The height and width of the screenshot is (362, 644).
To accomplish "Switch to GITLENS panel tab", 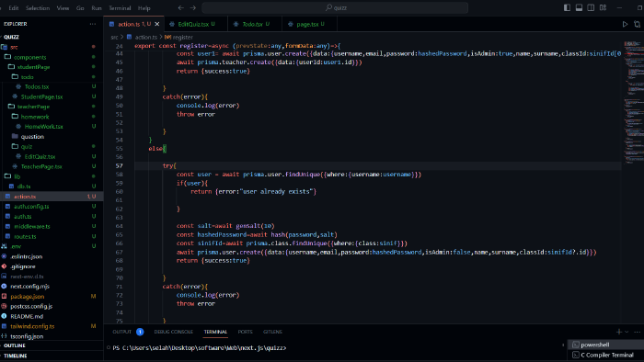I will point(272,332).
